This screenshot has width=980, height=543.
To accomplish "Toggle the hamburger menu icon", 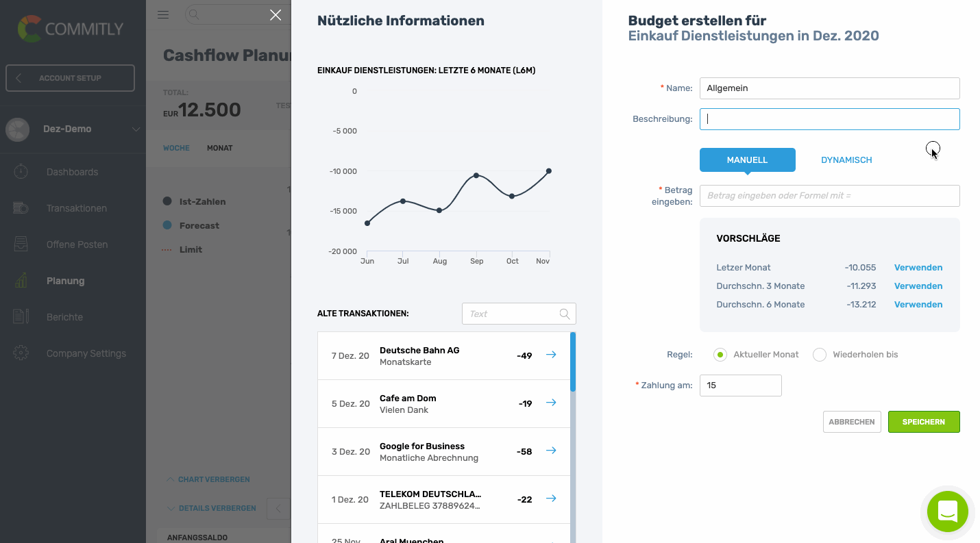I will pos(163,14).
